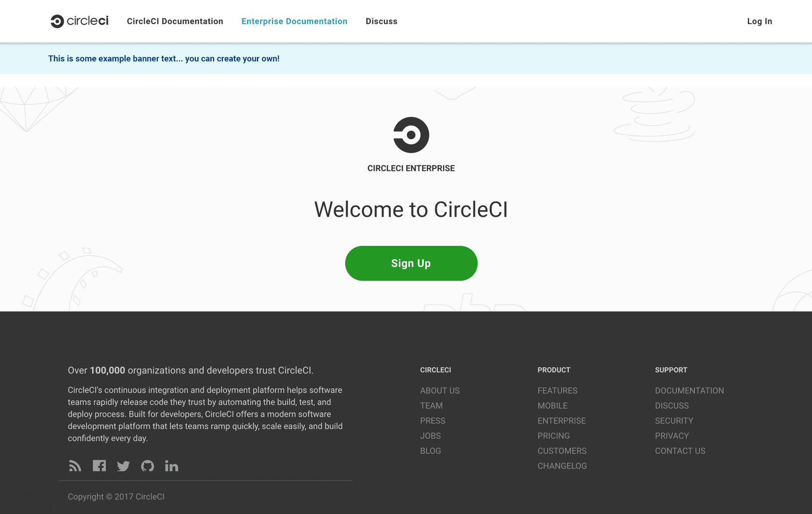Open the RSS feed icon
Image resolution: width=812 pixels, height=514 pixels.
[x=75, y=466]
